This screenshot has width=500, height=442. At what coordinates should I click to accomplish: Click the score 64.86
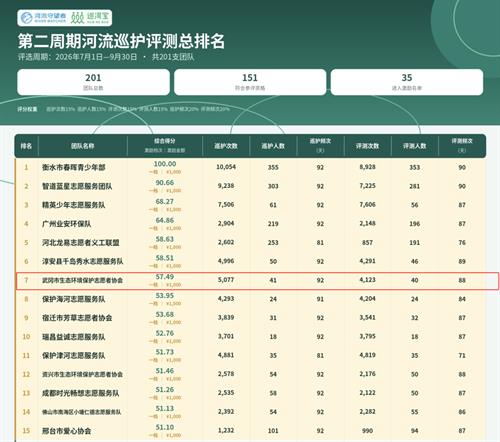[x=165, y=220]
